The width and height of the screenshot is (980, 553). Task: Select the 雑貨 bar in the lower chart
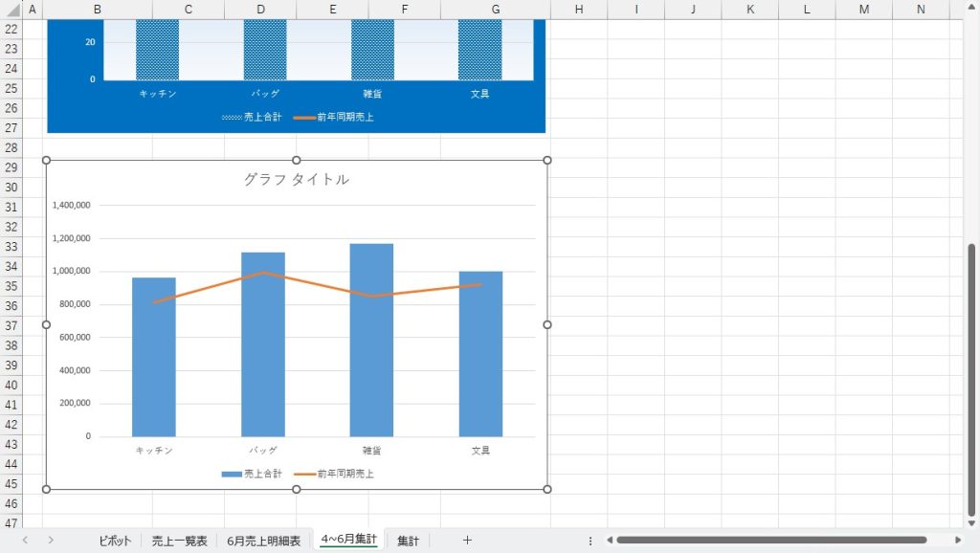371,340
